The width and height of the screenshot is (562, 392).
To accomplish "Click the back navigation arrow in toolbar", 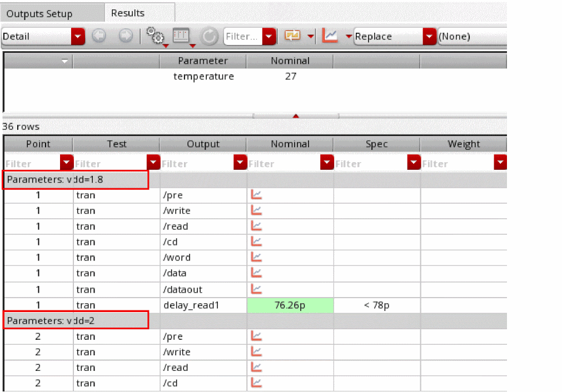I will 98,37.
